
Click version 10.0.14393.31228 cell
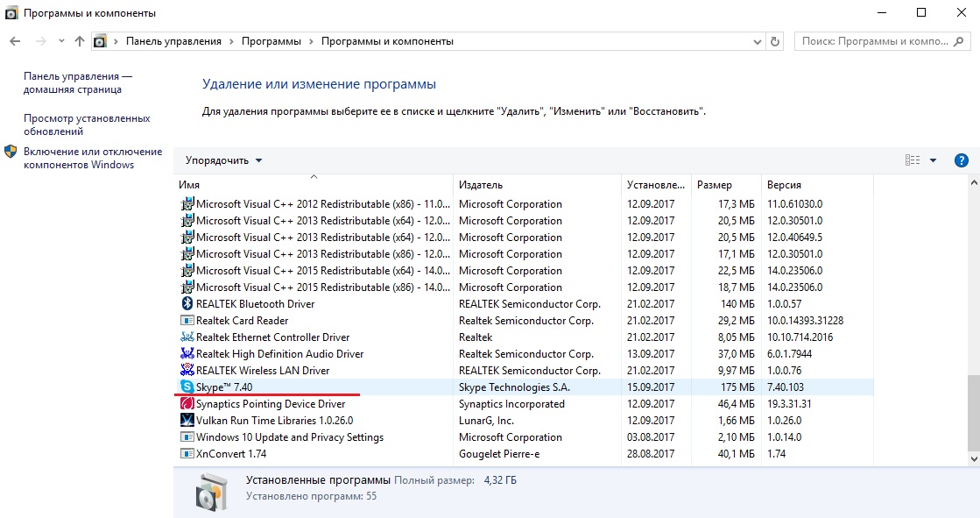[805, 320]
